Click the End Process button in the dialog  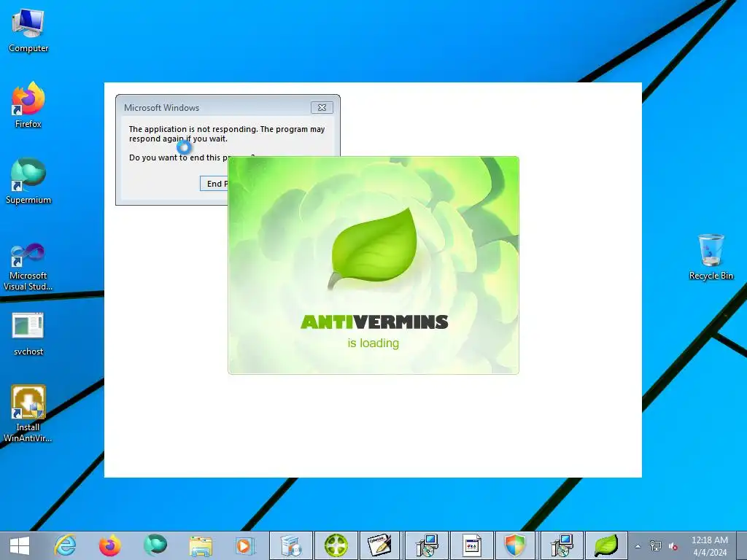coord(214,184)
